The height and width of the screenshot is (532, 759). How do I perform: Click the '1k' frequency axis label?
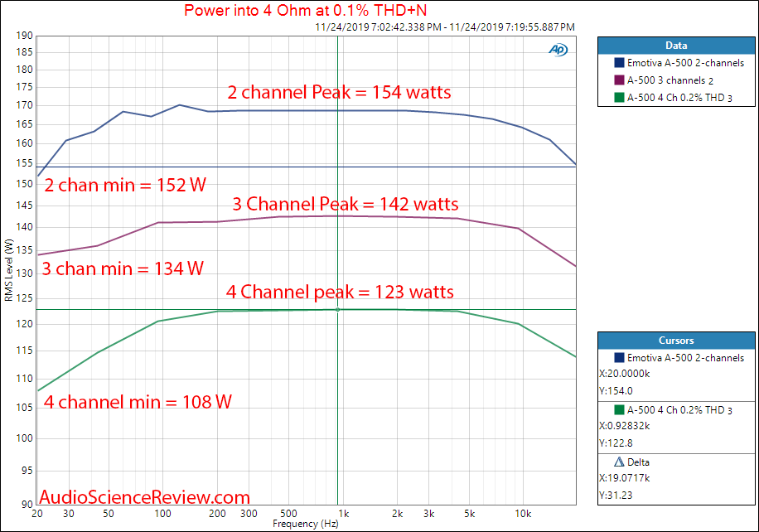coord(343,514)
